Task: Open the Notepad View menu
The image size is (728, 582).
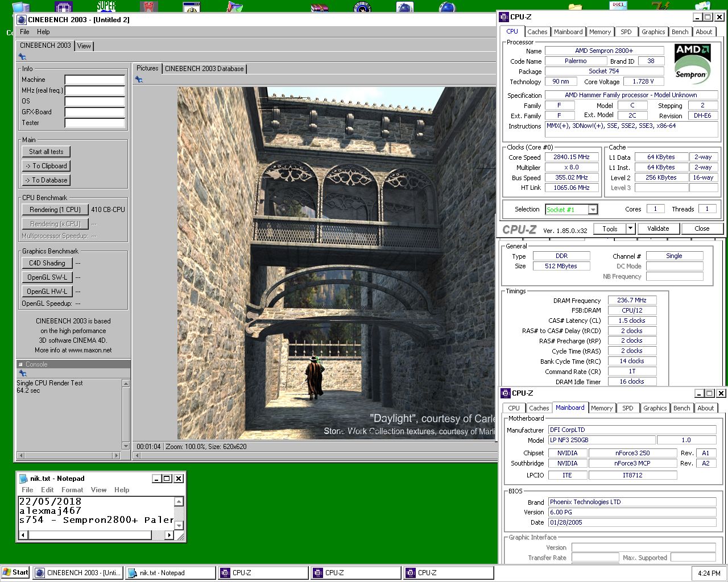Action: 98,490
